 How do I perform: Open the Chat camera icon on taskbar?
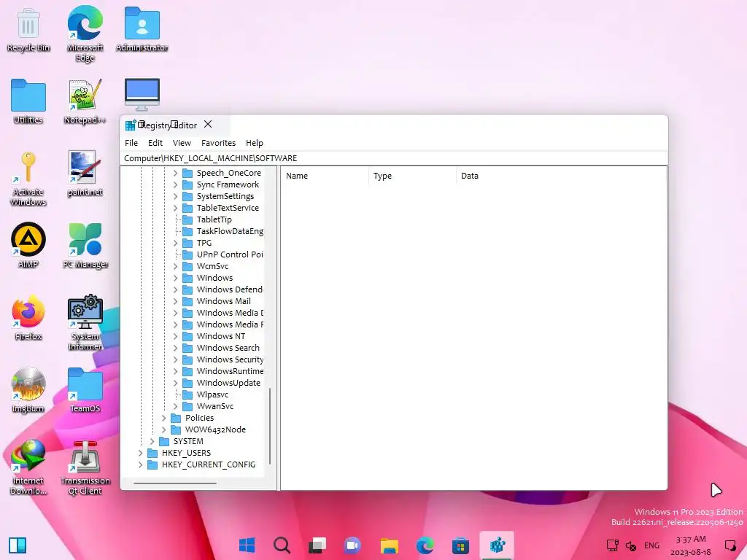click(352, 545)
